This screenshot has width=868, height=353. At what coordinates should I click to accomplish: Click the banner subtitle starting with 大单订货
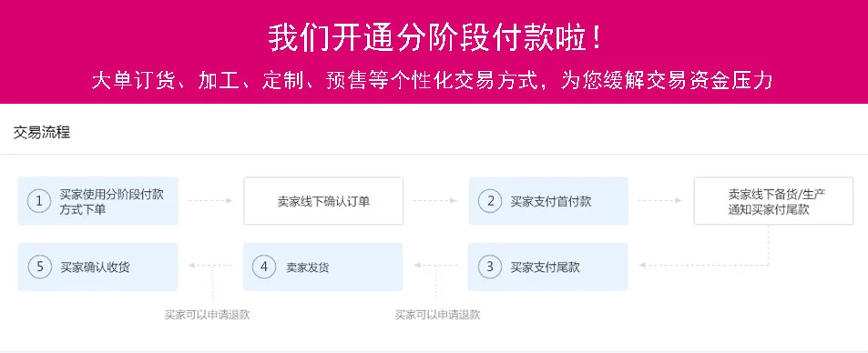tap(432, 81)
